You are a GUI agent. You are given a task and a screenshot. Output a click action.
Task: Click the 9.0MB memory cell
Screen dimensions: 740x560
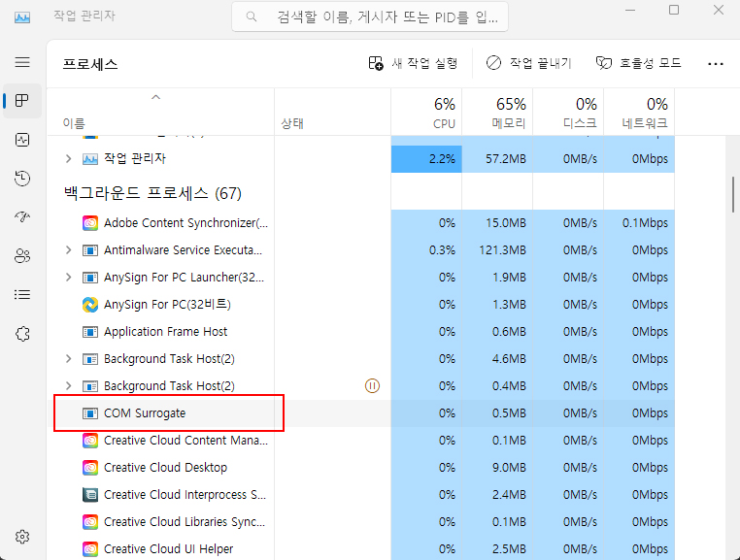497,468
